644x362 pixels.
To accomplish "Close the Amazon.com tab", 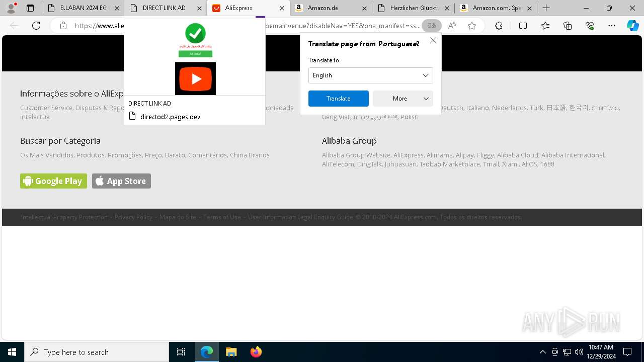I will 529,8.
